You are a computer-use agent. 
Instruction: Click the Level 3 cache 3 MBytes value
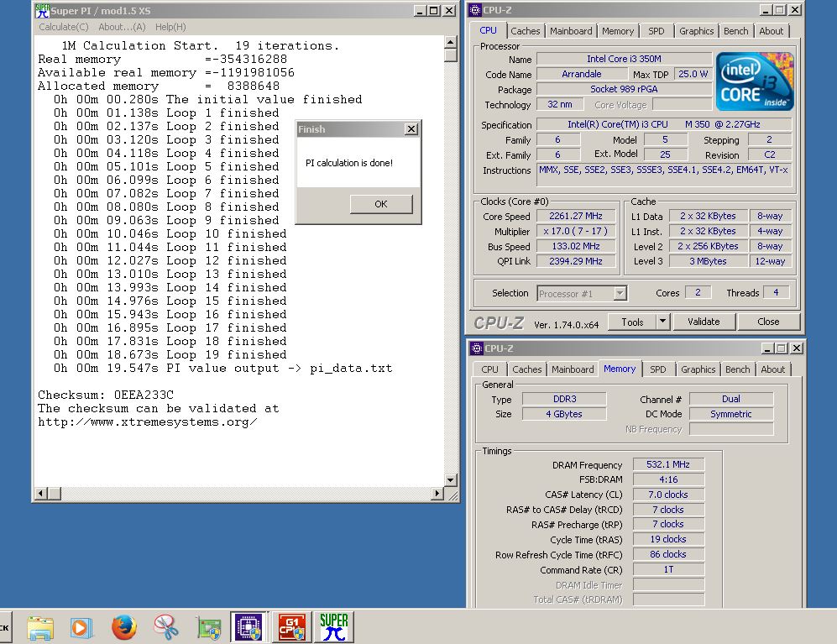[x=708, y=261]
